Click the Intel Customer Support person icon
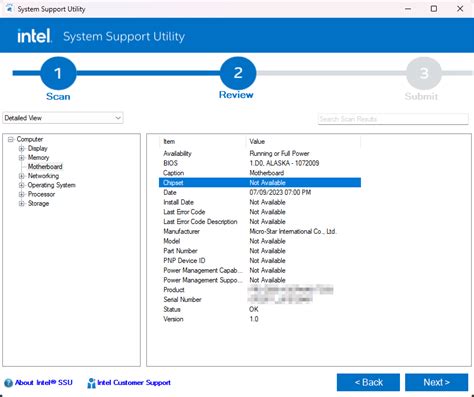474x397 pixels. point(91,383)
